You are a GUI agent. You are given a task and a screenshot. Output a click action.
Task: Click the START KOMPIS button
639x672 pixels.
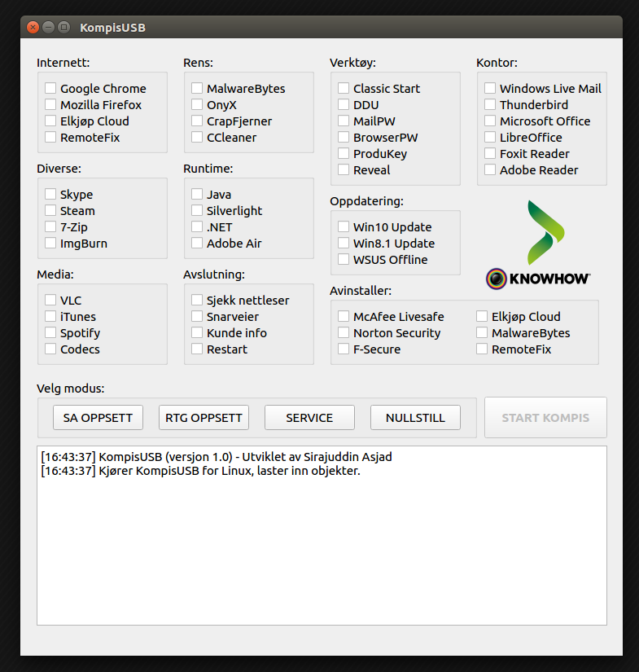[545, 417]
